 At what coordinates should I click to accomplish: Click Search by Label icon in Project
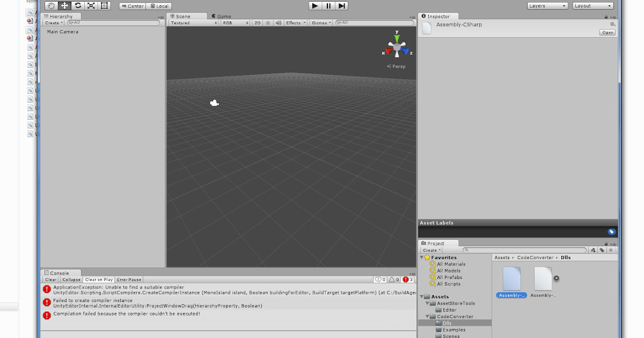pos(602,250)
